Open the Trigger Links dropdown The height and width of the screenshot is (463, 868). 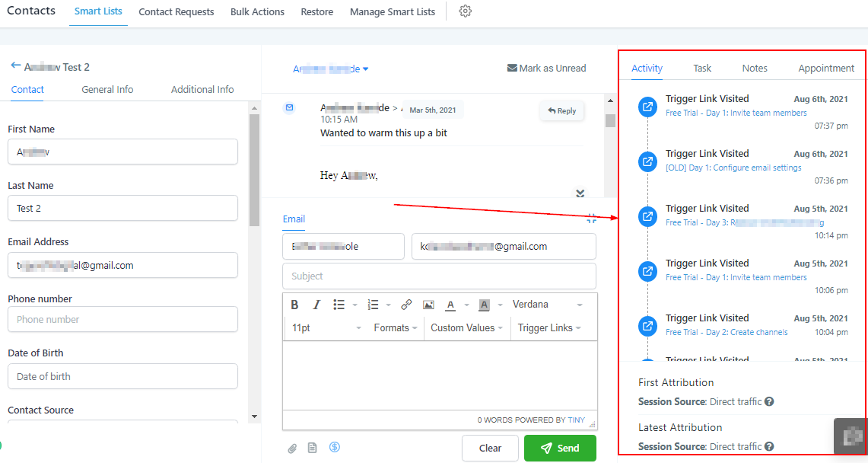[549, 328]
